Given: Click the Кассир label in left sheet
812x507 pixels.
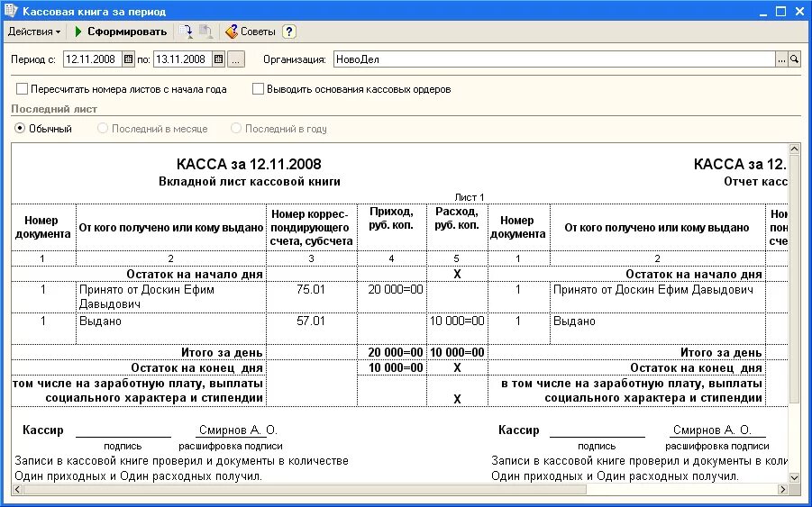Looking at the screenshot, I should tap(43, 430).
